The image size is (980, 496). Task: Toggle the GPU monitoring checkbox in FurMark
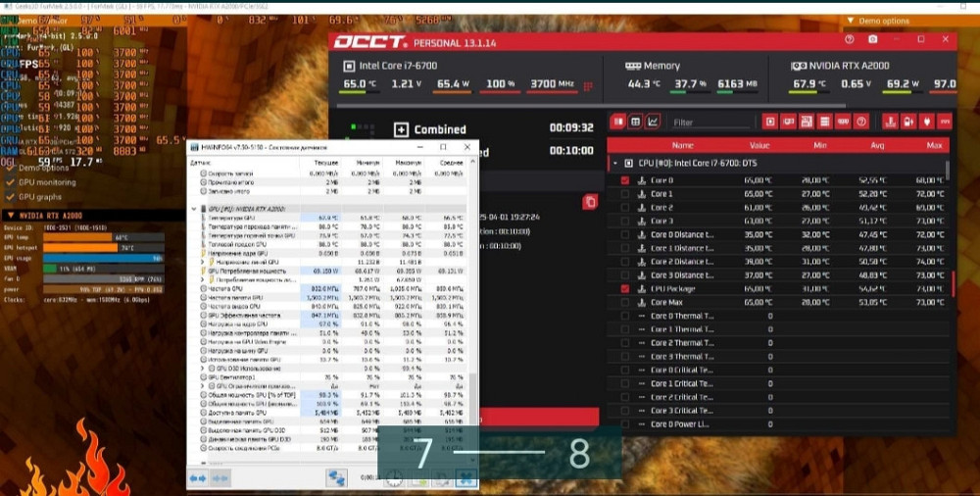pyautogui.click(x=11, y=182)
